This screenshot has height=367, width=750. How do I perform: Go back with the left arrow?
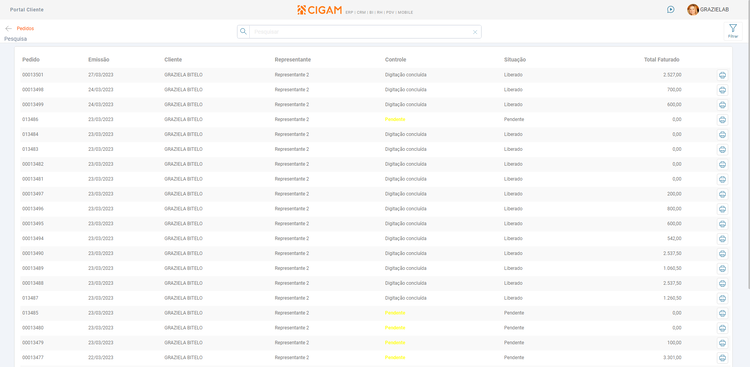8,29
